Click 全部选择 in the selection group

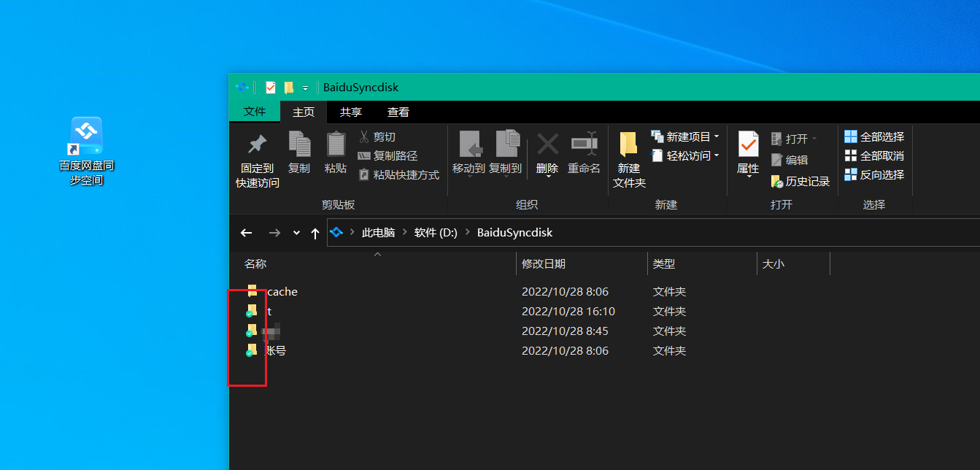[874, 136]
